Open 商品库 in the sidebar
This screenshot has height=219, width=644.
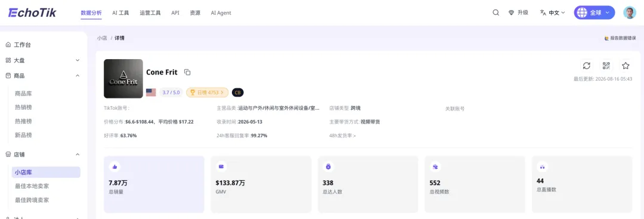point(23,94)
